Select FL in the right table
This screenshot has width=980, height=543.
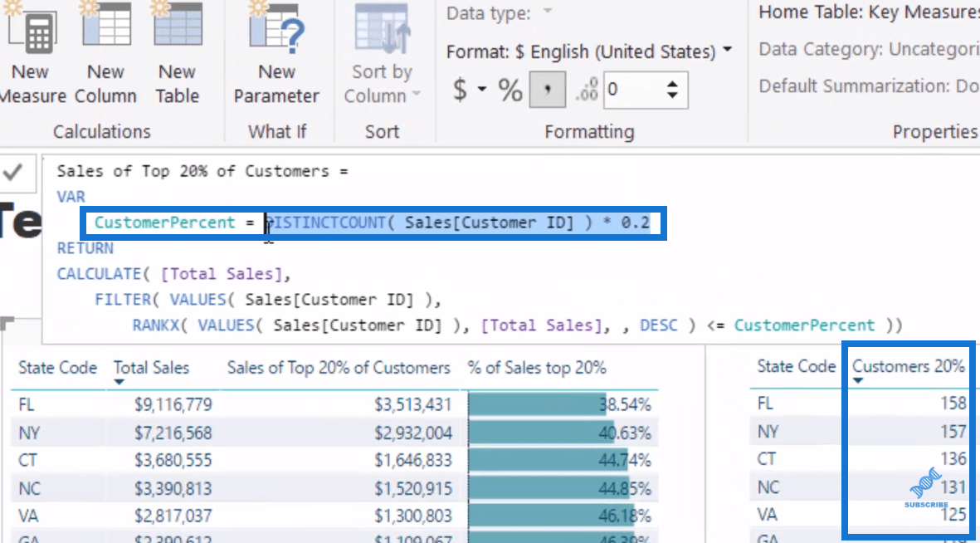pos(765,404)
